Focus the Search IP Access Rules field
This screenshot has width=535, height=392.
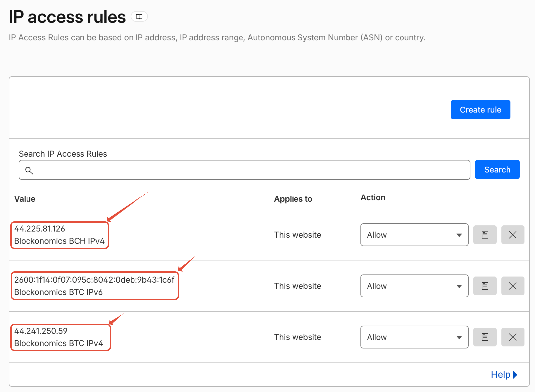click(x=244, y=170)
